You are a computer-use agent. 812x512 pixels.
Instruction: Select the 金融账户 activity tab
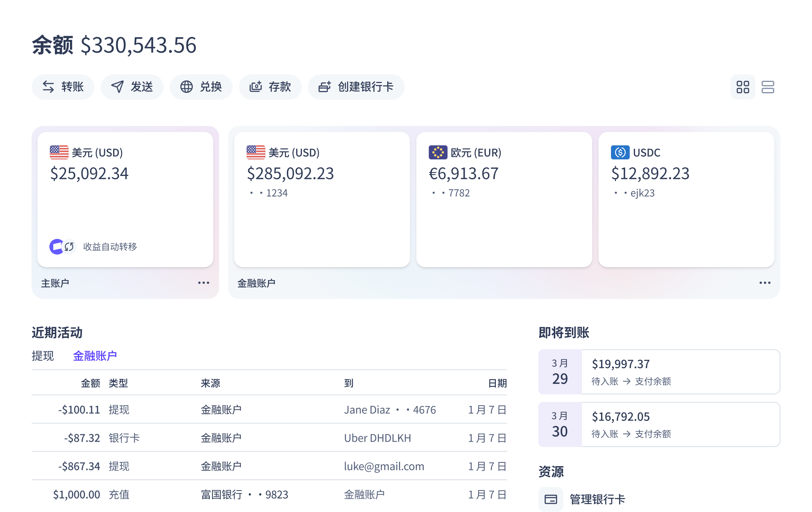pyautogui.click(x=95, y=356)
